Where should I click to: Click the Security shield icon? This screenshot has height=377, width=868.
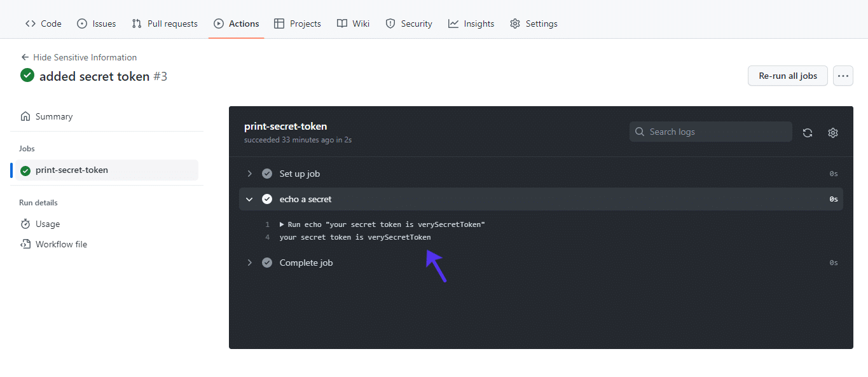[x=389, y=23]
